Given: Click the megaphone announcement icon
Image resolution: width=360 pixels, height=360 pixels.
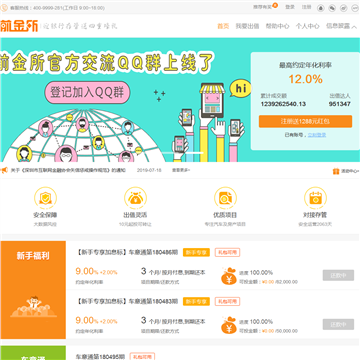Looking at the screenshot, I should (x=4, y=170).
